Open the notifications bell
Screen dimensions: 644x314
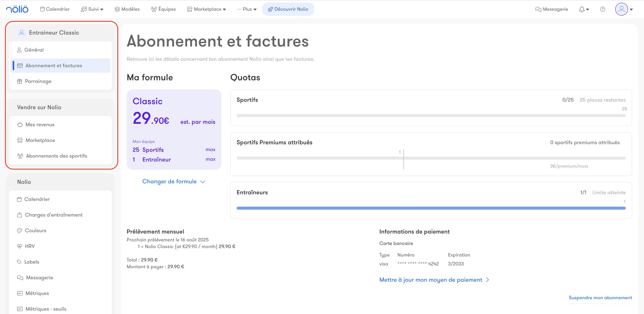tap(582, 9)
